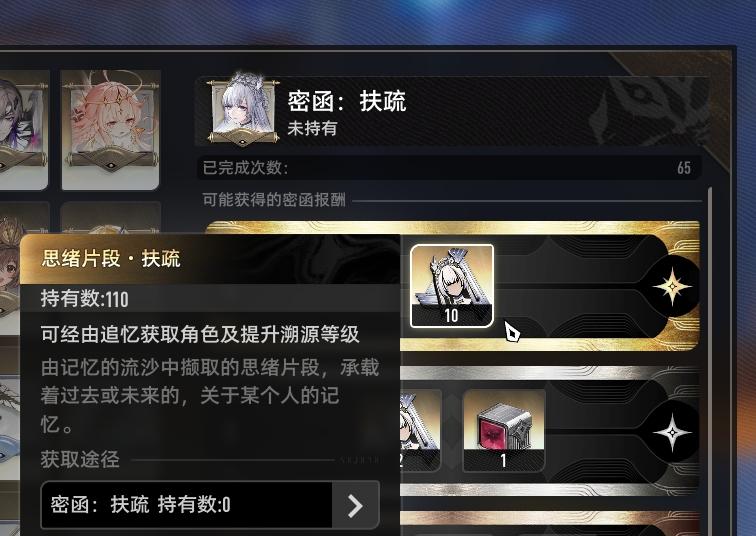756x536 pixels.
Task: Click the gold four-point star tier icon
Action: pyautogui.click(x=672, y=287)
